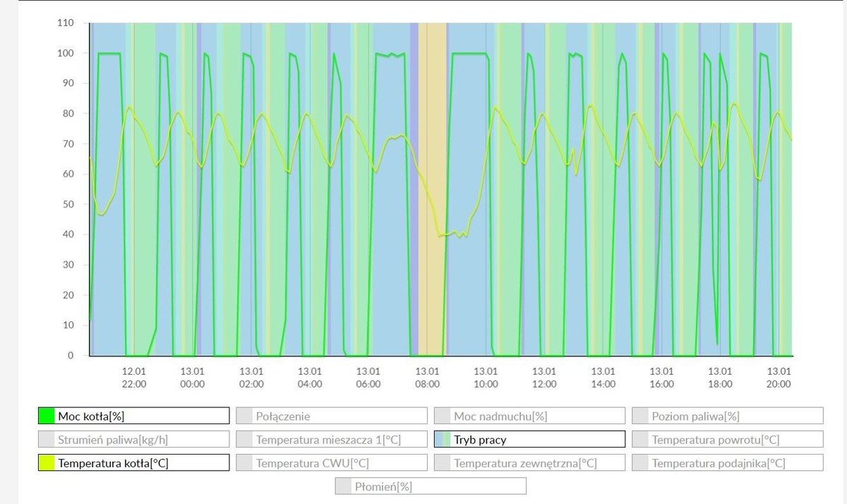Viewport: 847px width, 504px height.
Task: Enable Temperatura mieszacza 1[°C] series
Action: 332,439
